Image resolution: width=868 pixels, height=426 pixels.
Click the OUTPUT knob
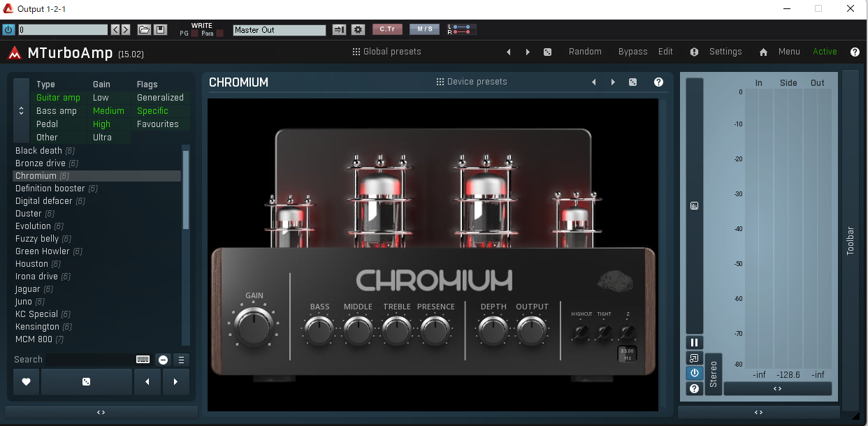click(531, 330)
